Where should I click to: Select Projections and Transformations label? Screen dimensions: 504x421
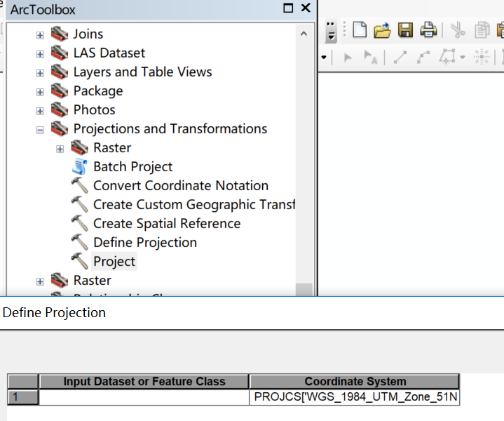click(170, 129)
